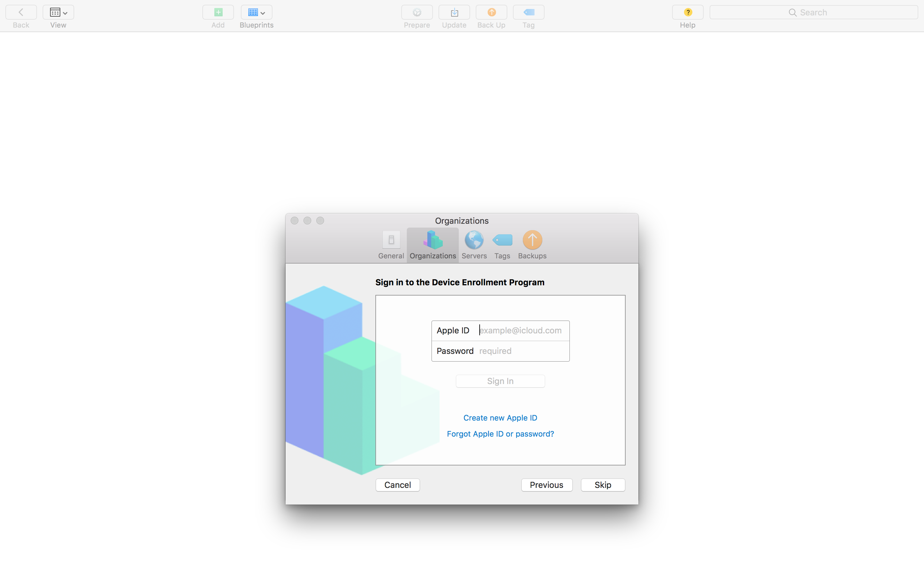This screenshot has height=577, width=924.
Task: Expand the Blueprints dropdown
Action: coord(256,13)
